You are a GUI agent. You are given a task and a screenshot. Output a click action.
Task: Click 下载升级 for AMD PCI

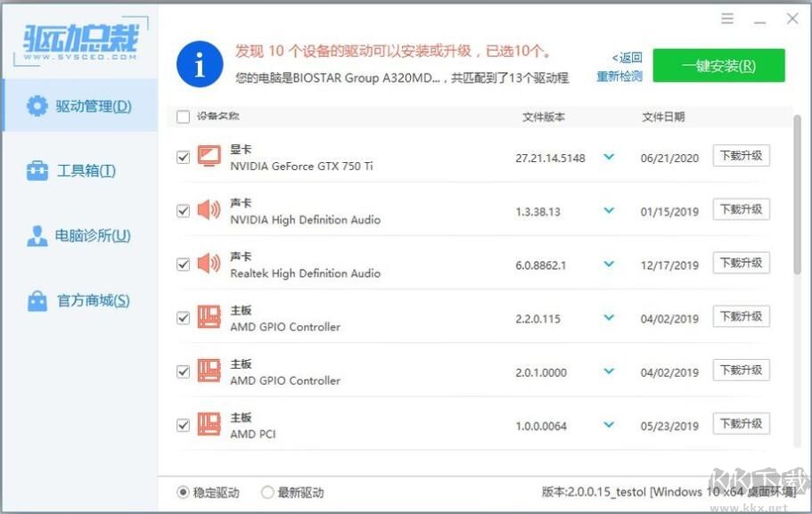(x=741, y=423)
